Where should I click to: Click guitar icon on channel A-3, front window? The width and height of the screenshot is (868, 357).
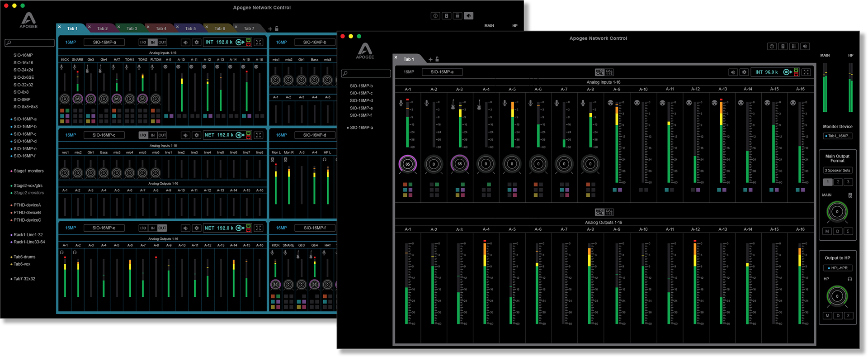coord(453,104)
